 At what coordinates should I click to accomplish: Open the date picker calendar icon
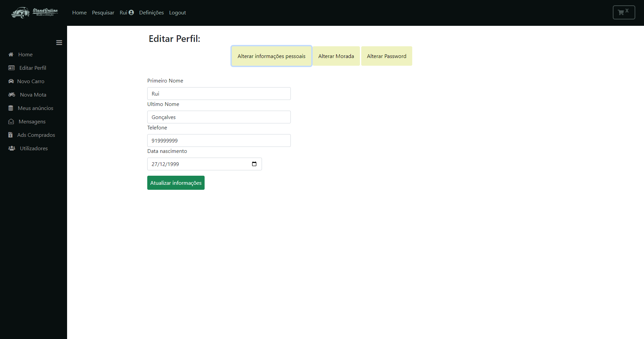pyautogui.click(x=254, y=164)
